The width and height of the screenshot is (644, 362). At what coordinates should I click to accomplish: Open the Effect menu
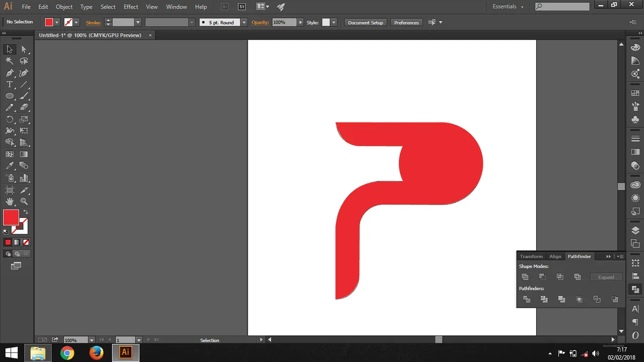pyautogui.click(x=131, y=7)
